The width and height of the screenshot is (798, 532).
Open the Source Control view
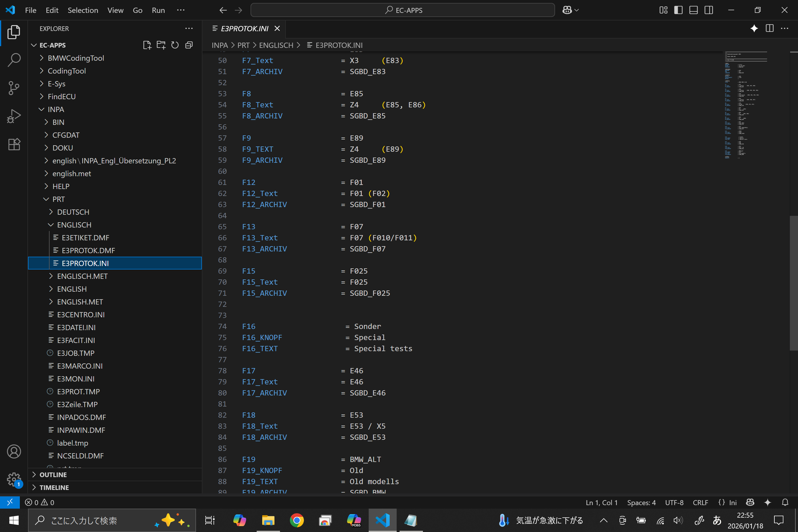[x=14, y=88]
